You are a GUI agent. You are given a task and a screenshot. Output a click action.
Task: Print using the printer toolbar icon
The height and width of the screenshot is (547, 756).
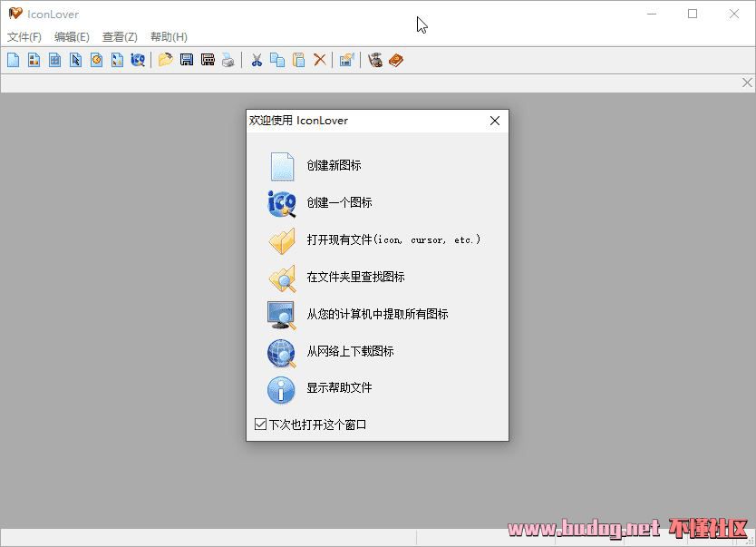click(x=228, y=60)
